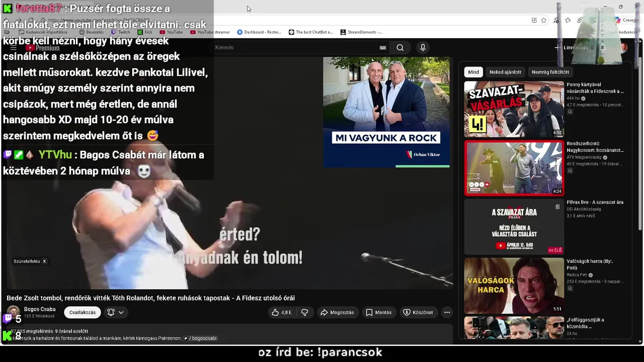Open the YouTube streamer bookmark
The height and width of the screenshot is (362, 644).
pyautogui.click(x=210, y=32)
